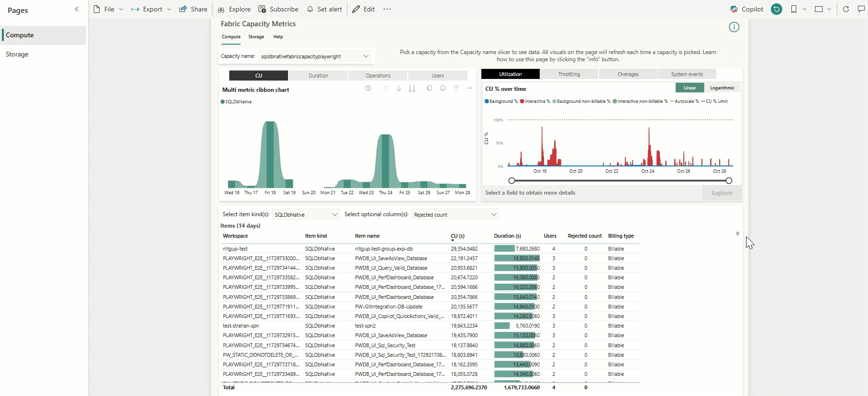This screenshot has width=868, height=396.
Task: Select the CU ribbon chart tab
Action: (x=258, y=76)
